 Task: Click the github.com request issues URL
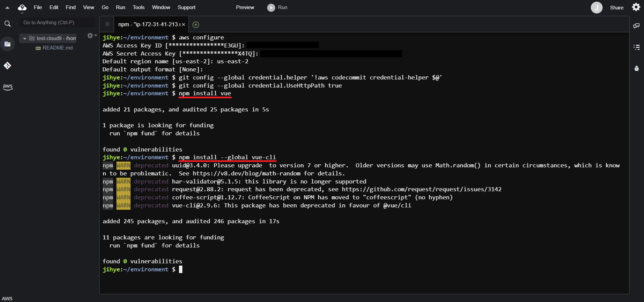click(x=422, y=189)
